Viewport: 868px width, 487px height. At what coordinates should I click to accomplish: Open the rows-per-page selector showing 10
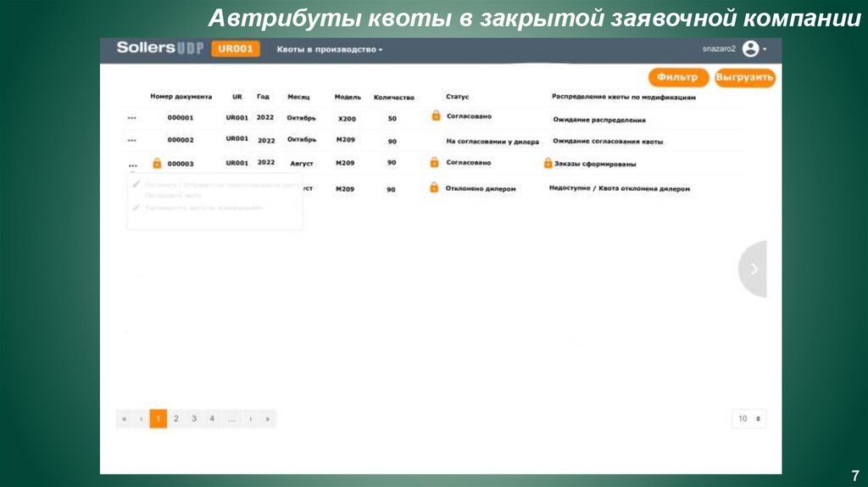748,418
